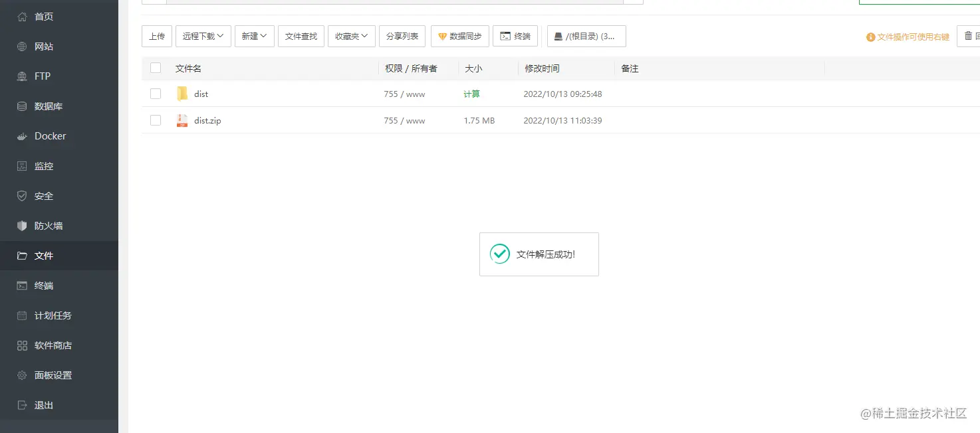
Task: Click the 文件解压成功! notification text
Action: [x=546, y=254]
